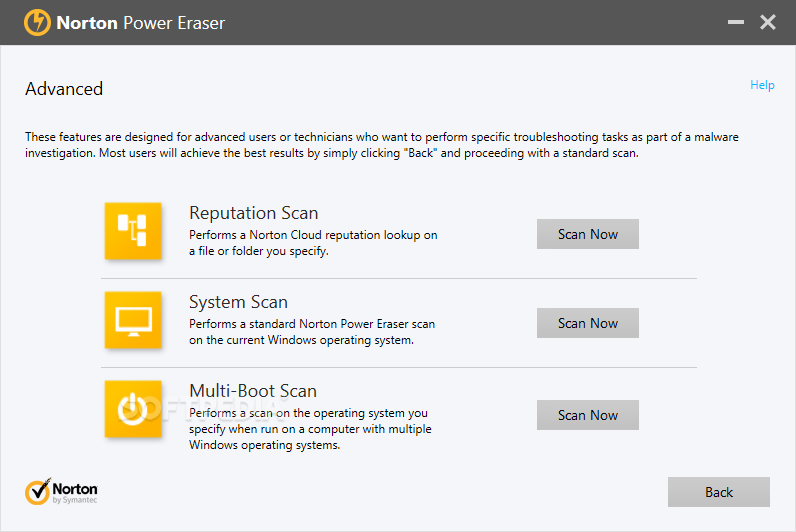Screen dimensions: 796x532
Task: Start Scan Now for Multi-Boot Scan
Action: 588,415
